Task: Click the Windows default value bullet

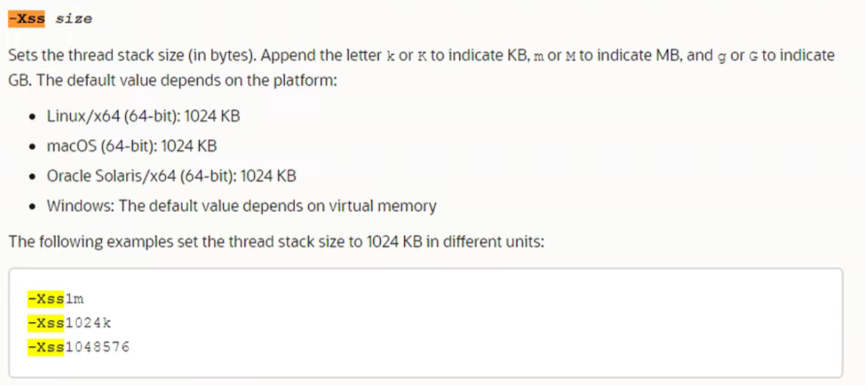Action: 242,206
